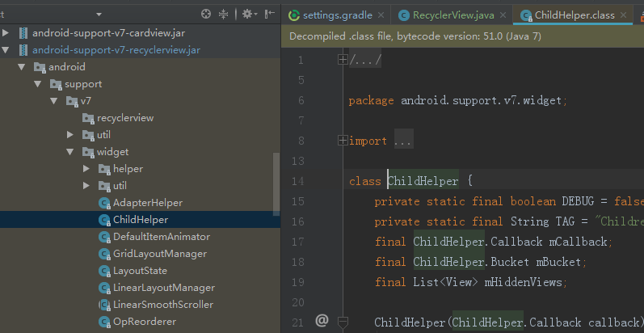Click the collapse all icon
Screen dimensions: 644x333
tap(224, 15)
